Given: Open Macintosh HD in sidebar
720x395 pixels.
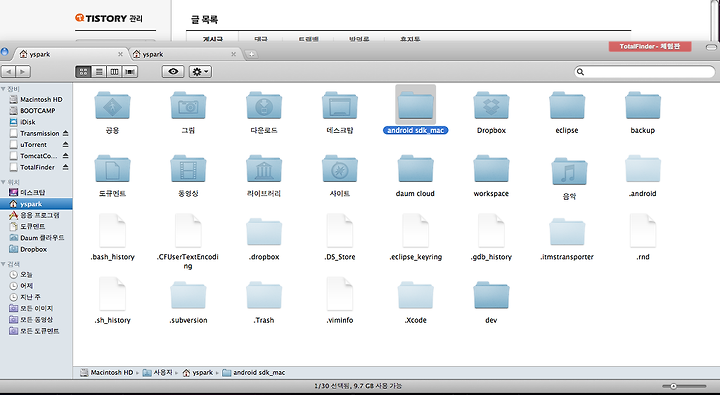Looking at the screenshot, I should click(36, 99).
